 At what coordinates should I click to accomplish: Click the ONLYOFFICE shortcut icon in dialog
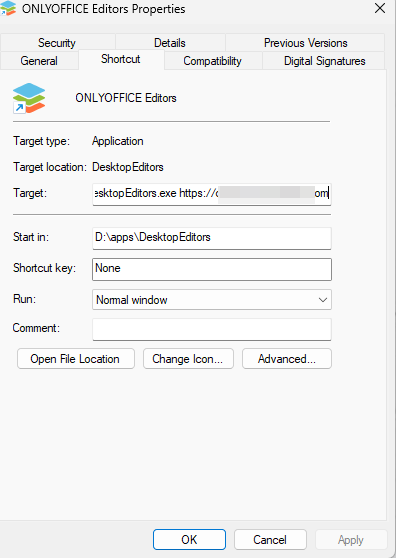click(x=29, y=98)
